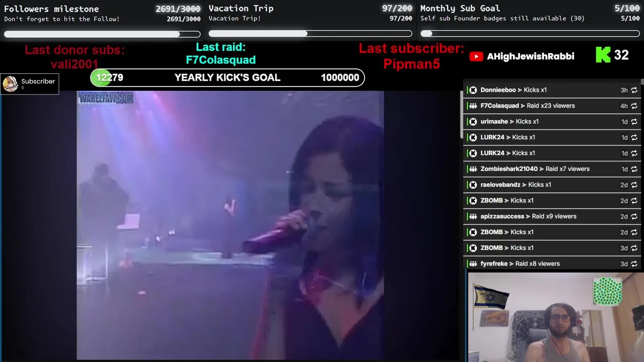Replay the urimashe Kicks alert
Screen dimensions: 644x362
pyautogui.click(x=634, y=122)
